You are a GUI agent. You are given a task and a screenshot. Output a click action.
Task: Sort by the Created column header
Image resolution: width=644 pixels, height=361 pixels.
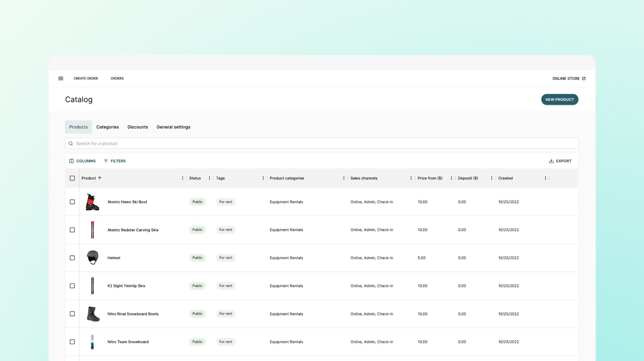coord(506,178)
